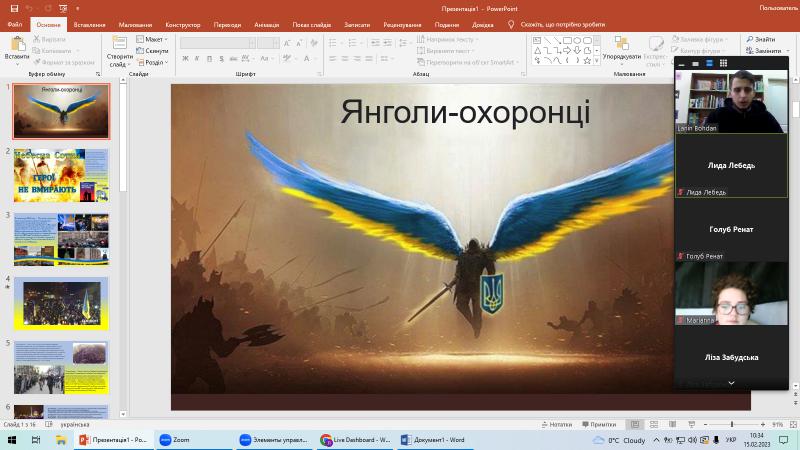Select the Oval shape in the shapes gallery
800x450 pixels.
tap(577, 40)
